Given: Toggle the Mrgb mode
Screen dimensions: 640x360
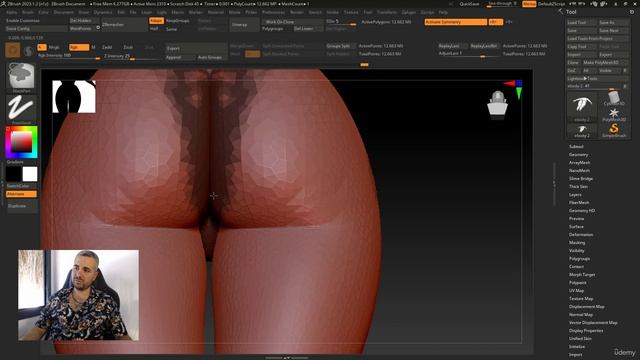Looking at the screenshot, I should [x=54, y=47].
